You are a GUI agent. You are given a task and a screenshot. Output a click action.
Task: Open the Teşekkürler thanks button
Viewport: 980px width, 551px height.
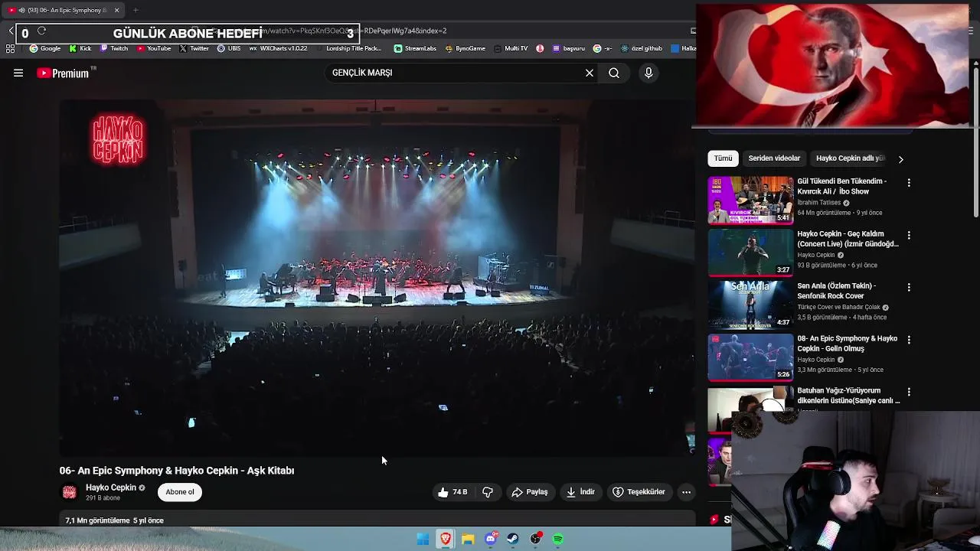click(639, 492)
